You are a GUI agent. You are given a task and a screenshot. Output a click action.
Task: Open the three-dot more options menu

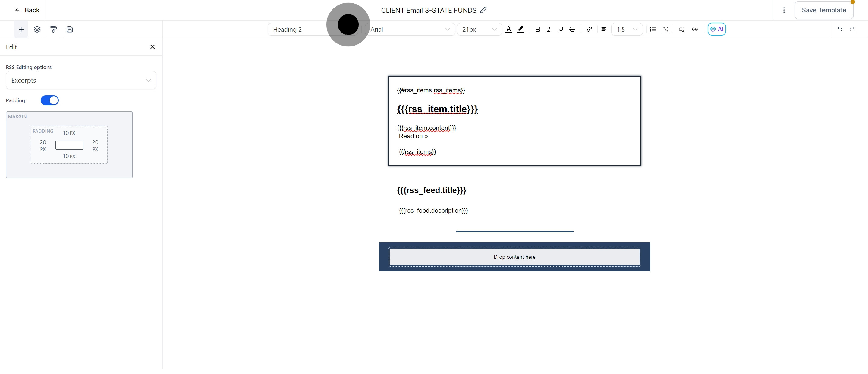(784, 10)
